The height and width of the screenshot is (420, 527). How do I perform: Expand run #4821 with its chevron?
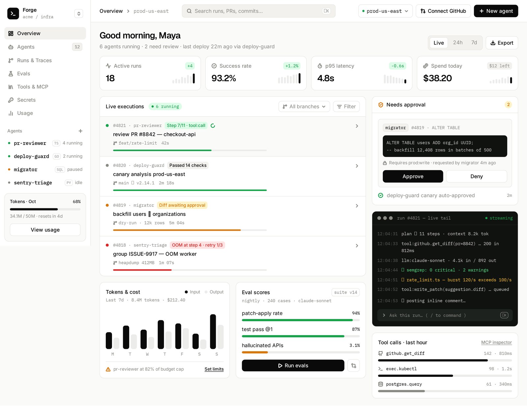tap(357, 126)
